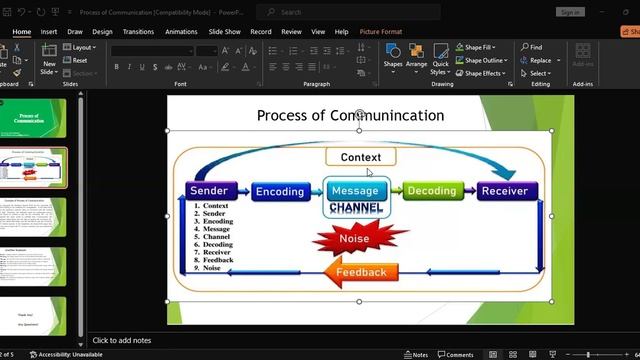Click the Search box in title bar
The image size is (640, 360).
349,12
